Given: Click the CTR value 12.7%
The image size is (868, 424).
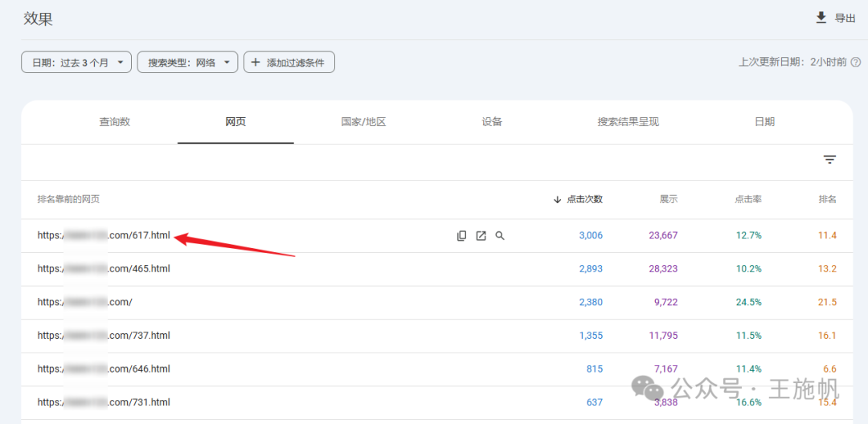Looking at the screenshot, I should 749,235.
